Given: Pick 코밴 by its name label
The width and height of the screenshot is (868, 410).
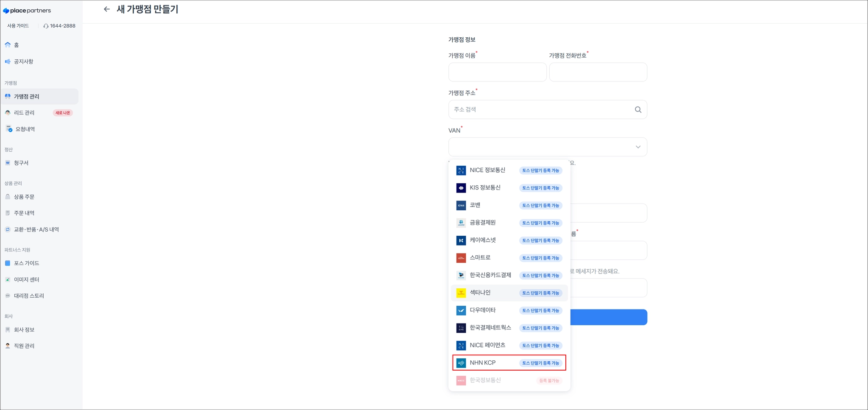Looking at the screenshot, I should [475, 205].
